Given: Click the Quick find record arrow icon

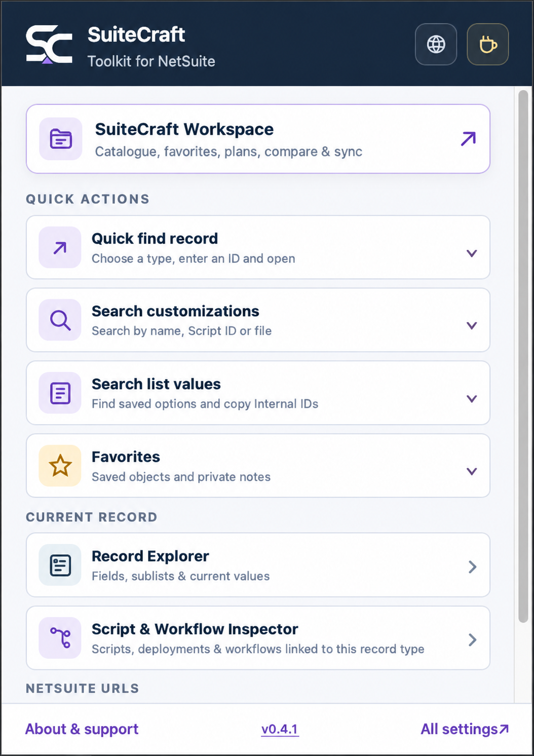Looking at the screenshot, I should click(x=60, y=247).
